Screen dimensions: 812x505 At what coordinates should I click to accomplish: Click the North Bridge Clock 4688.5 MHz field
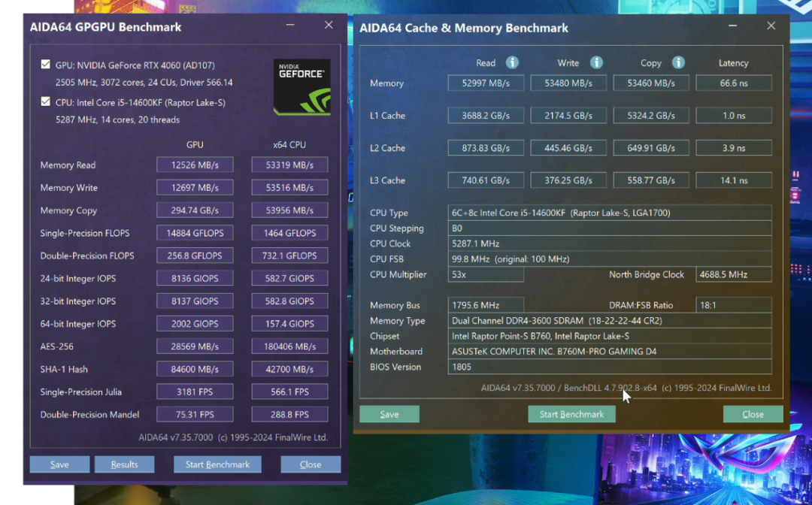734,274
